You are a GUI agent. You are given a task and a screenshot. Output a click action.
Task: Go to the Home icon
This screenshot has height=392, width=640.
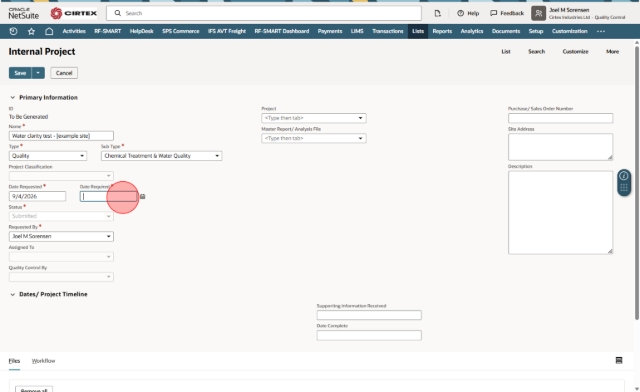[49, 31]
